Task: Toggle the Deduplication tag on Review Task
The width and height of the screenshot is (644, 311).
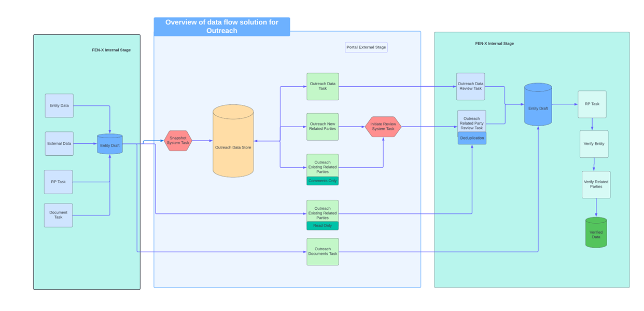Action: click(471, 138)
